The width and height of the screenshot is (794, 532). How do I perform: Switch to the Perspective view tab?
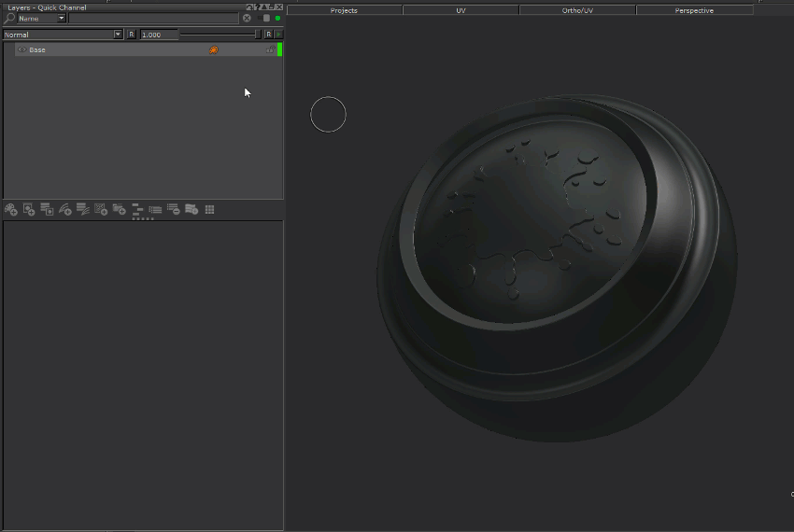694,10
